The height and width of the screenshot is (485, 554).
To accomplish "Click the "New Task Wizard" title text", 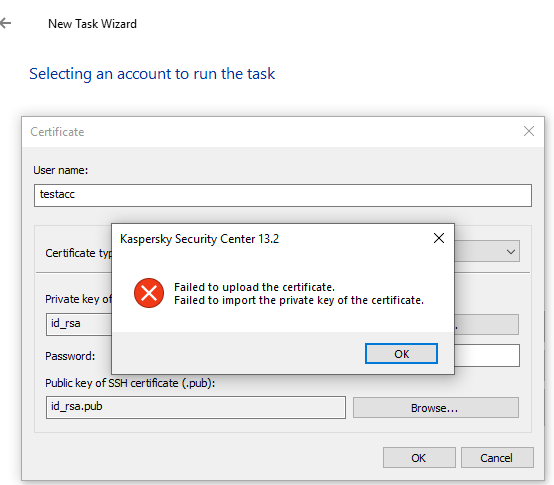I will [92, 24].
